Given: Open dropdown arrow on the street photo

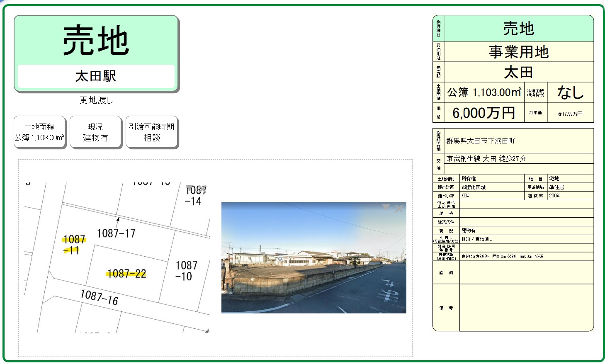Looking at the screenshot, I should tap(386, 207).
